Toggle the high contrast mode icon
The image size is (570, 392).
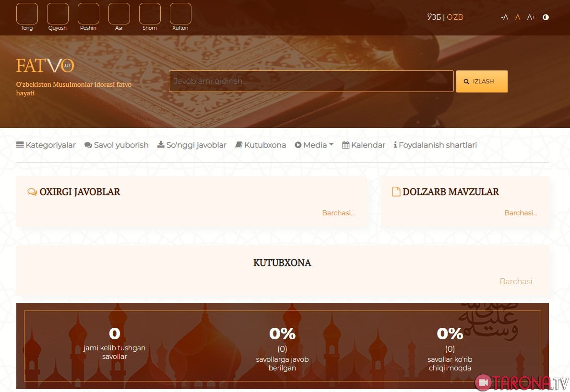546,17
